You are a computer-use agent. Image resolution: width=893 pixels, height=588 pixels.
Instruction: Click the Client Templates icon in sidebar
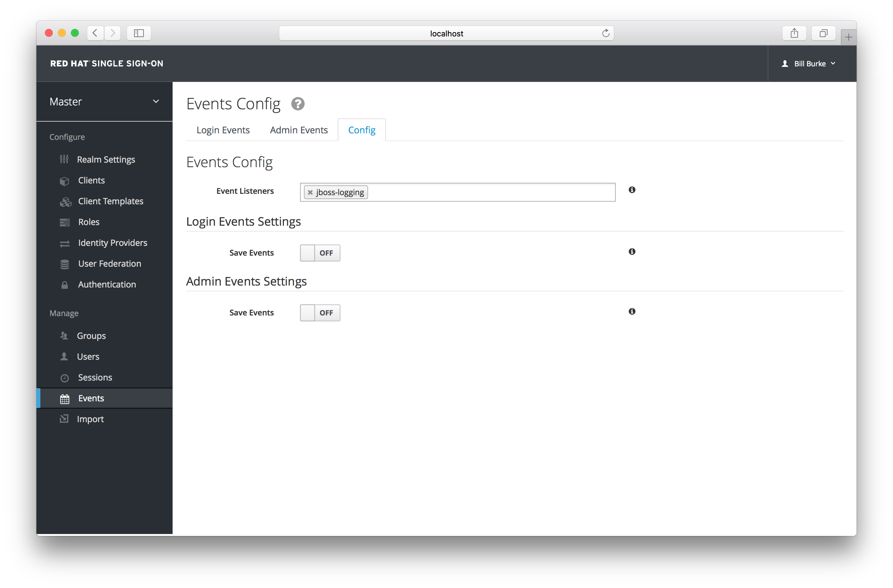65,201
